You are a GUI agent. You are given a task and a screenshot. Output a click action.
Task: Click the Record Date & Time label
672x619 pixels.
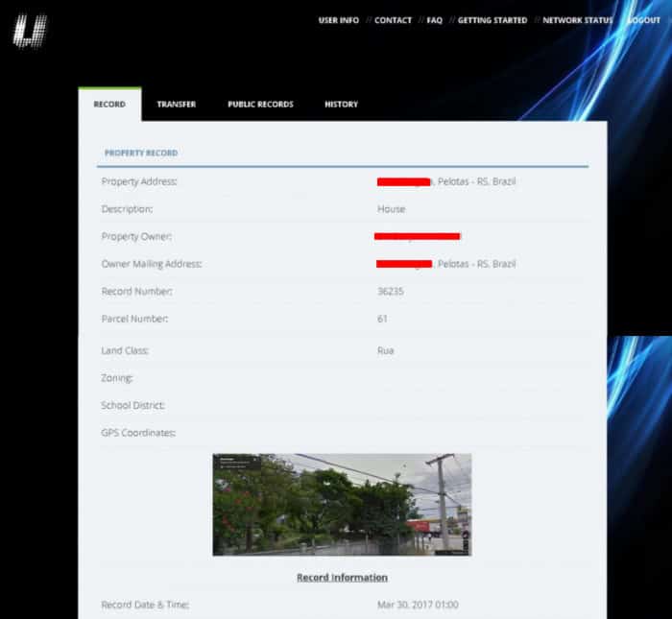tap(145, 605)
